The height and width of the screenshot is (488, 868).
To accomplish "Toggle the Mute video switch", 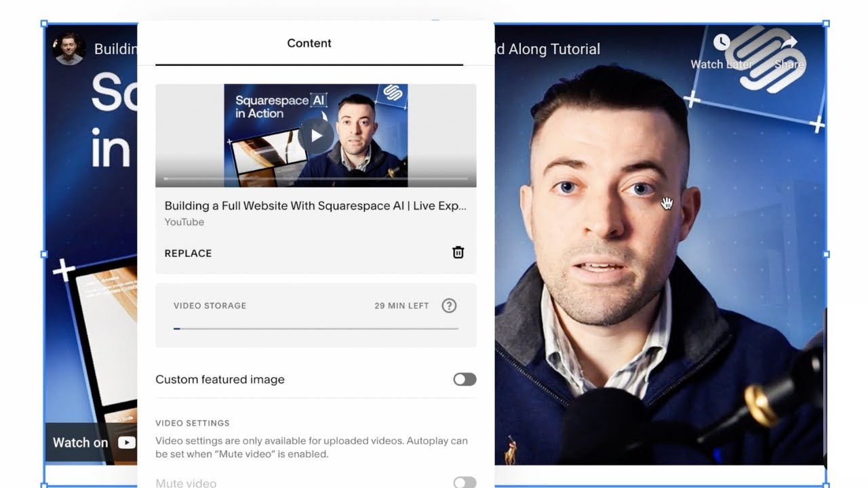I will click(x=465, y=483).
